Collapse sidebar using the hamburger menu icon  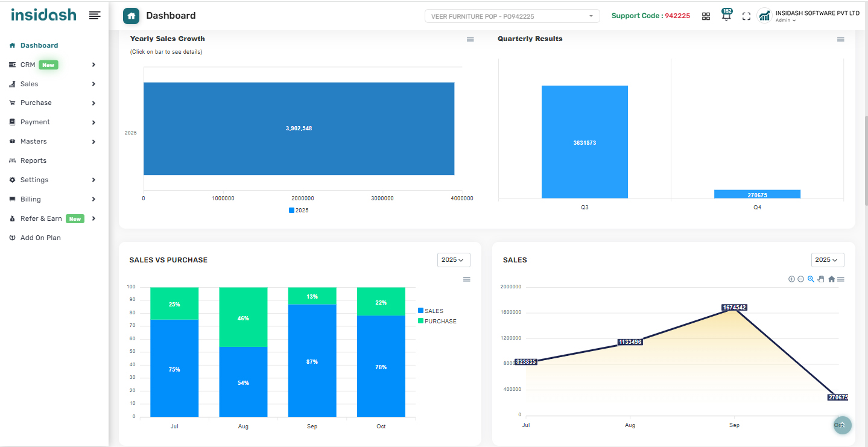pyautogui.click(x=95, y=16)
